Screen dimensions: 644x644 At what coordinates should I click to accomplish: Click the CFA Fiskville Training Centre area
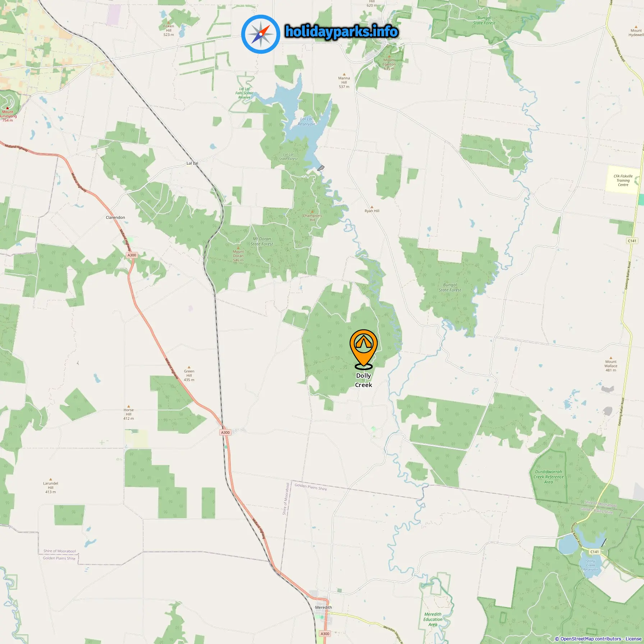pos(623,180)
